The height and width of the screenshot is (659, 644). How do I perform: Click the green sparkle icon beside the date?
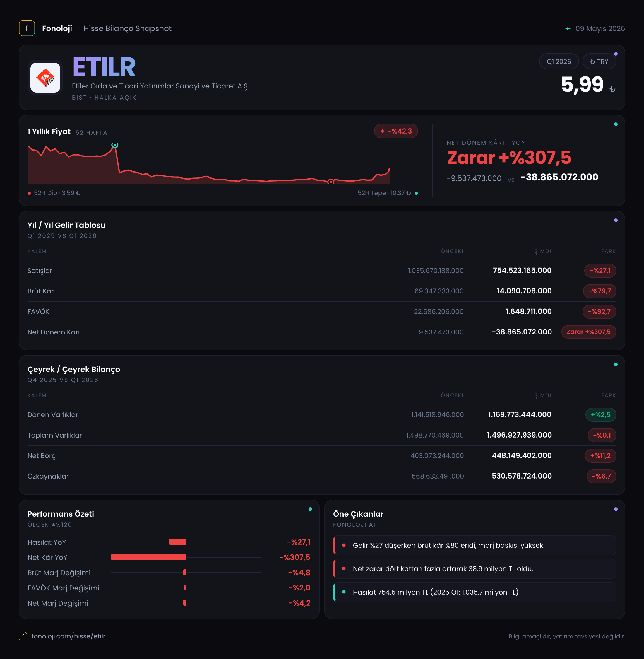568,29
